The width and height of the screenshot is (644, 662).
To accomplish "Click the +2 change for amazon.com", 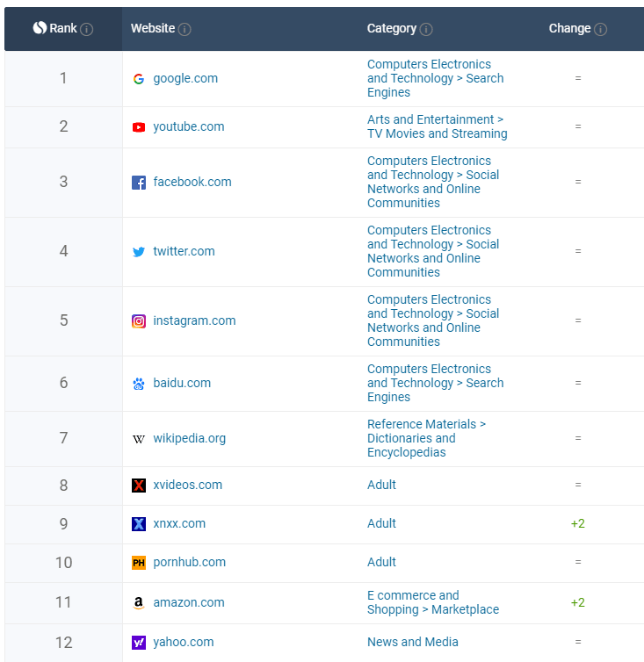I will coord(577,602).
